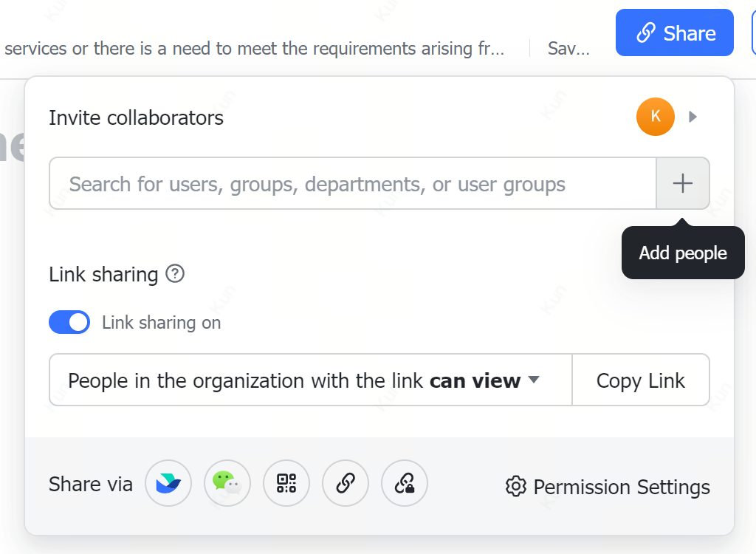The width and height of the screenshot is (756, 554).
Task: Click the Copy Link button
Action: 640,380
